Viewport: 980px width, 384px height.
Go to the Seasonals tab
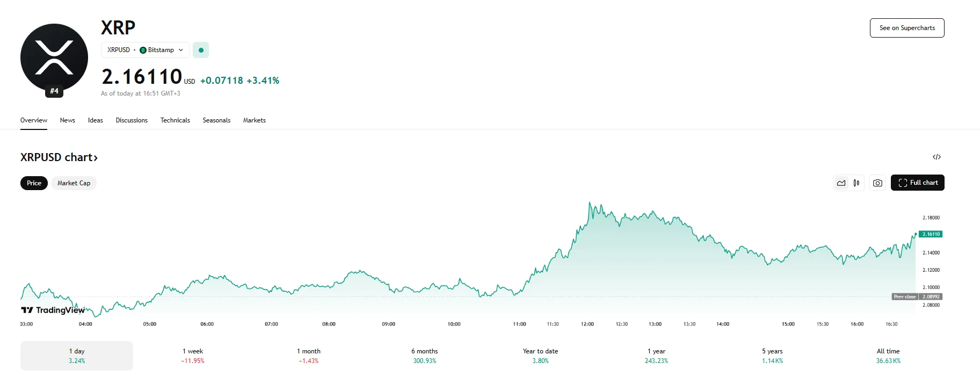[x=216, y=120]
